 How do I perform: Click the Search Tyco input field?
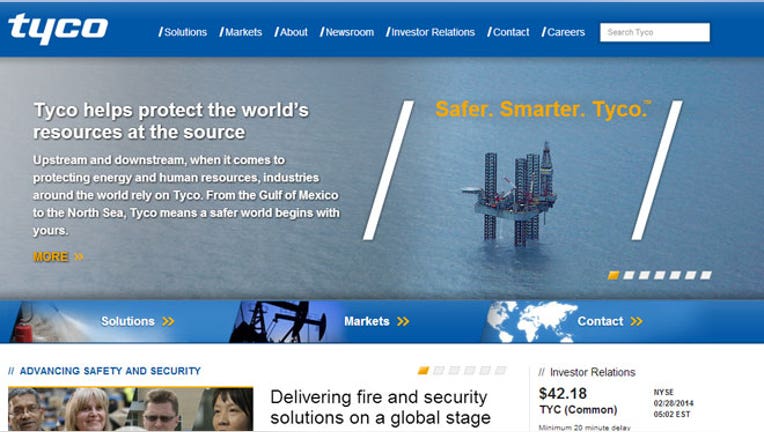tap(655, 32)
